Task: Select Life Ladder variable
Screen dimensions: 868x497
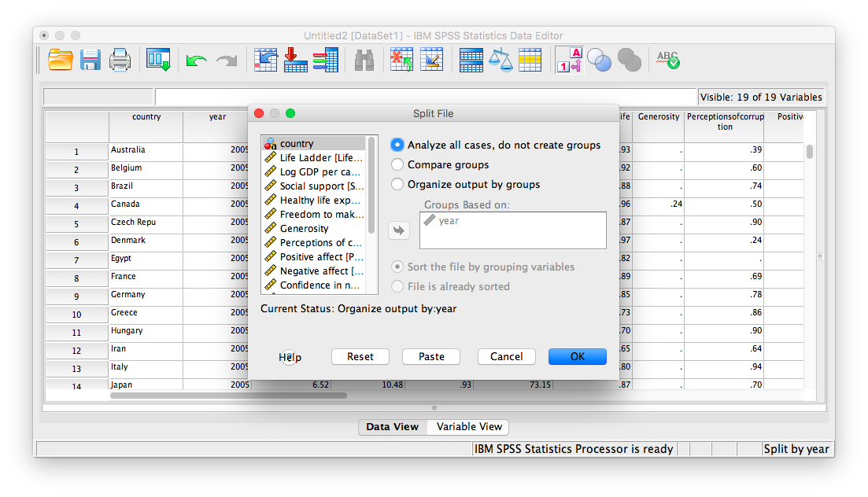Action: [314, 158]
